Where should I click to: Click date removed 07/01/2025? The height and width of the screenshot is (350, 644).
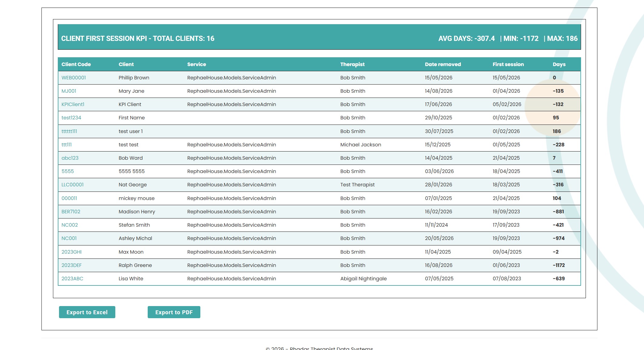tap(438, 198)
